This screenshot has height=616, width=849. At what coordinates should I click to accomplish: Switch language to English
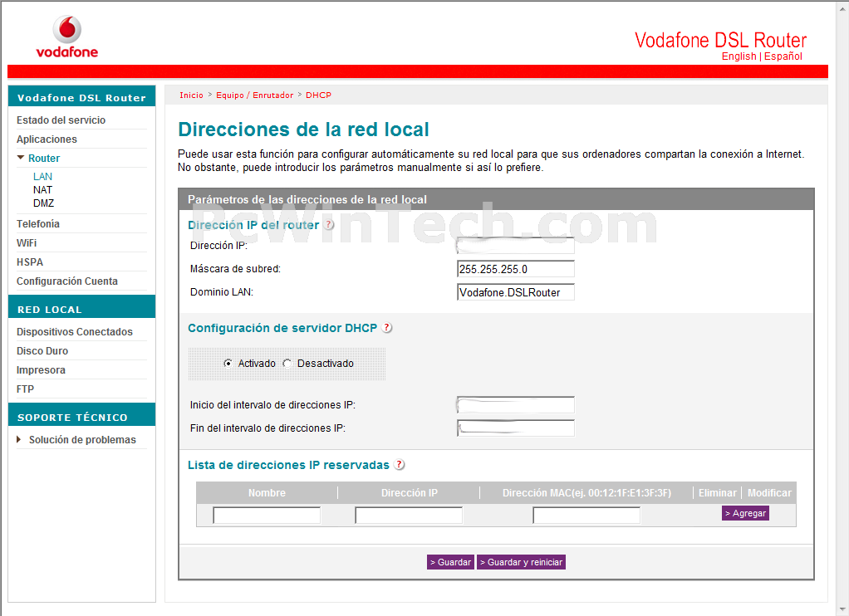[739, 56]
